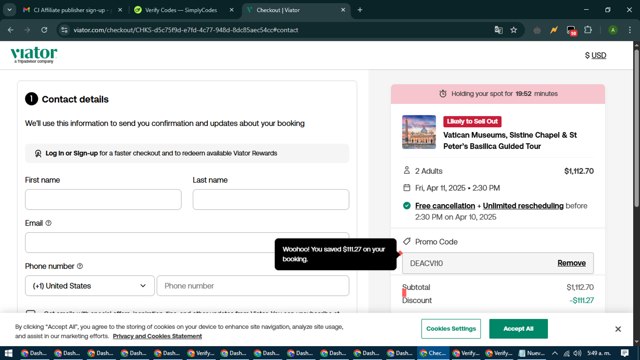Click the Holding your spot timer banner
This screenshot has width=640, height=360.
coord(498,93)
